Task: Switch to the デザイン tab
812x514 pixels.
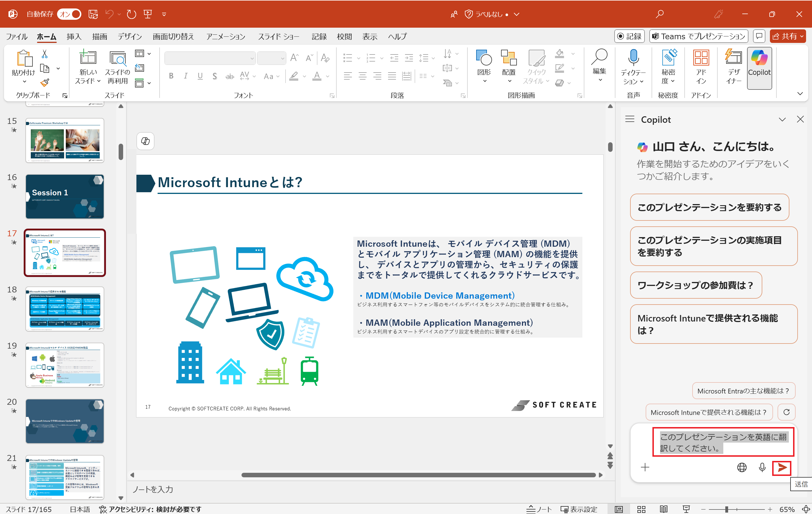Action: (x=129, y=36)
